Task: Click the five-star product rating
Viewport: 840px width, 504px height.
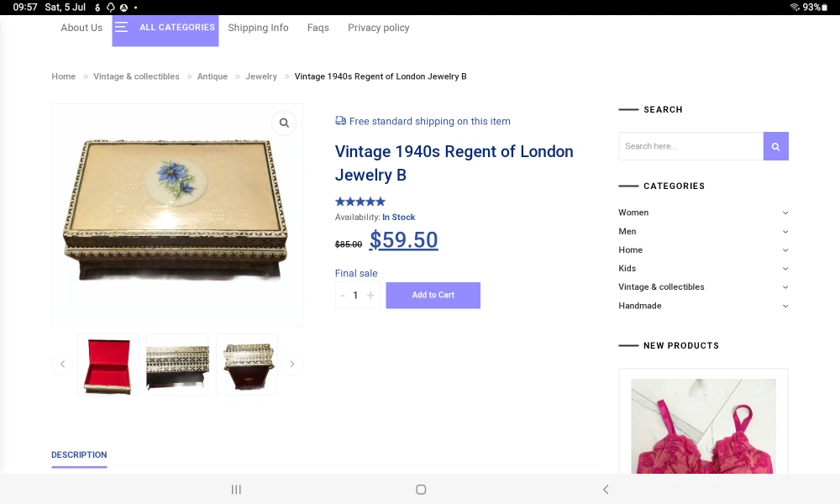Action: click(360, 202)
